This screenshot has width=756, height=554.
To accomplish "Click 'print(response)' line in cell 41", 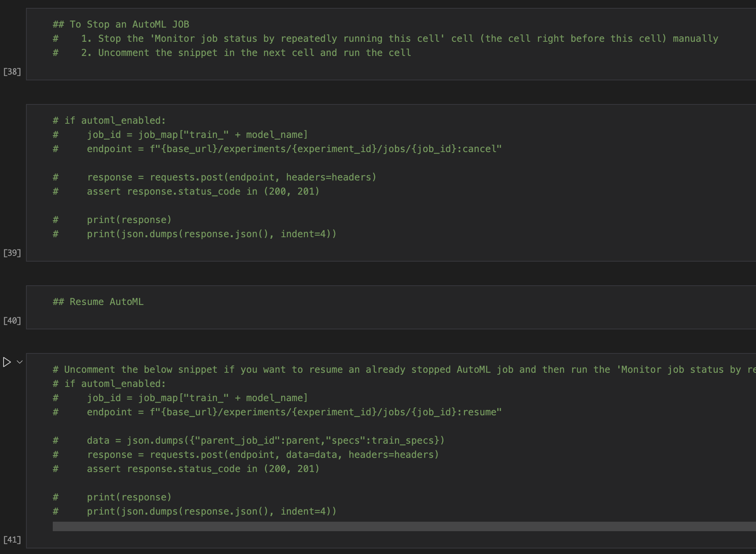I will coord(112,497).
